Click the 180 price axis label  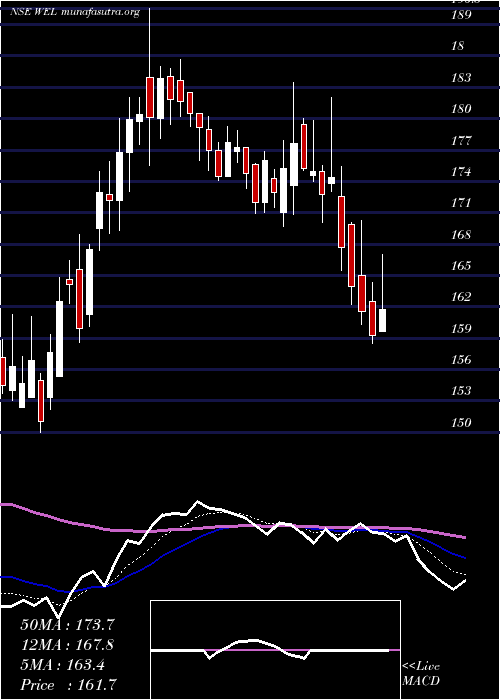pyautogui.click(x=462, y=109)
